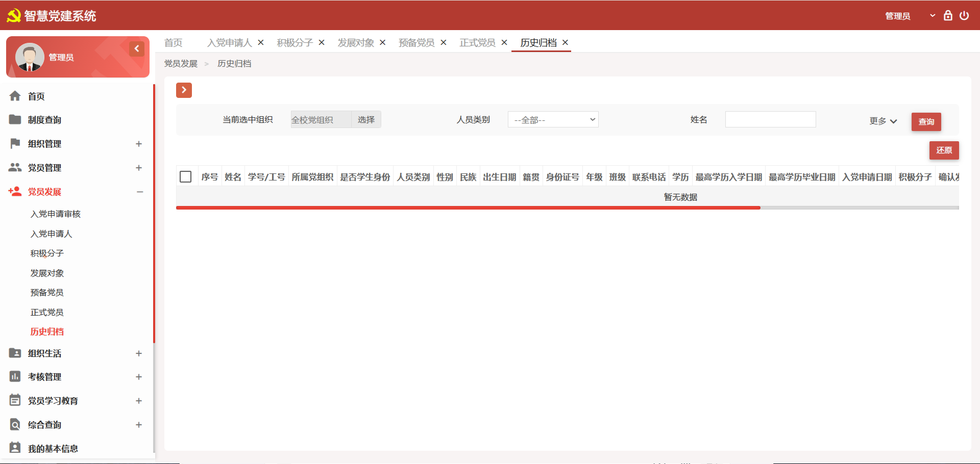This screenshot has height=464, width=980.
Task: Click the party emblem logo icon
Action: pyautogui.click(x=14, y=16)
